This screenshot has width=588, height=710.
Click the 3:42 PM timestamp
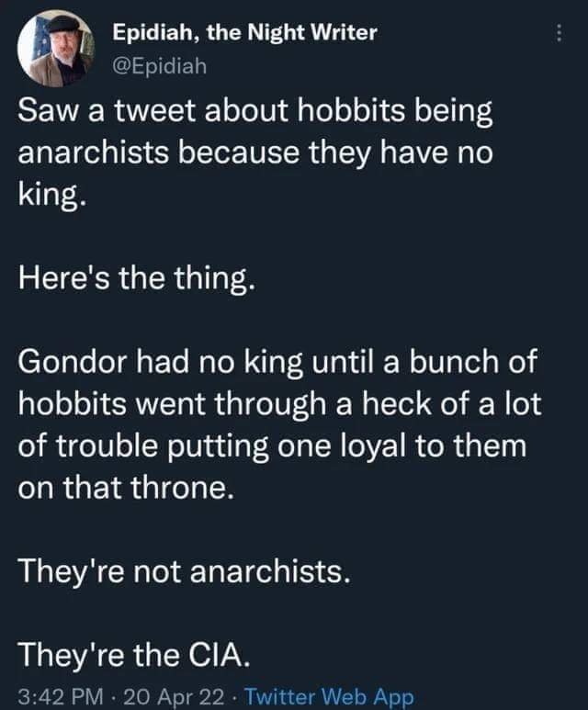click(61, 696)
